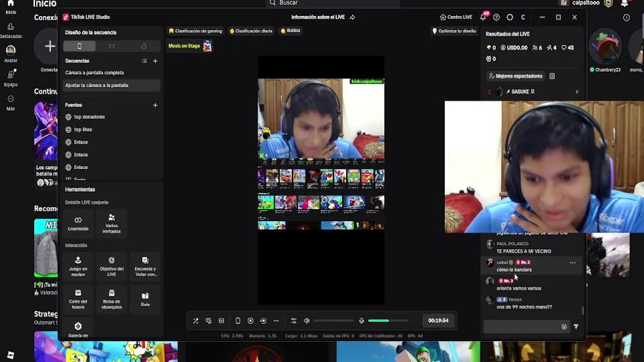
Task: Open the Coemisión tool
Action: tap(78, 224)
